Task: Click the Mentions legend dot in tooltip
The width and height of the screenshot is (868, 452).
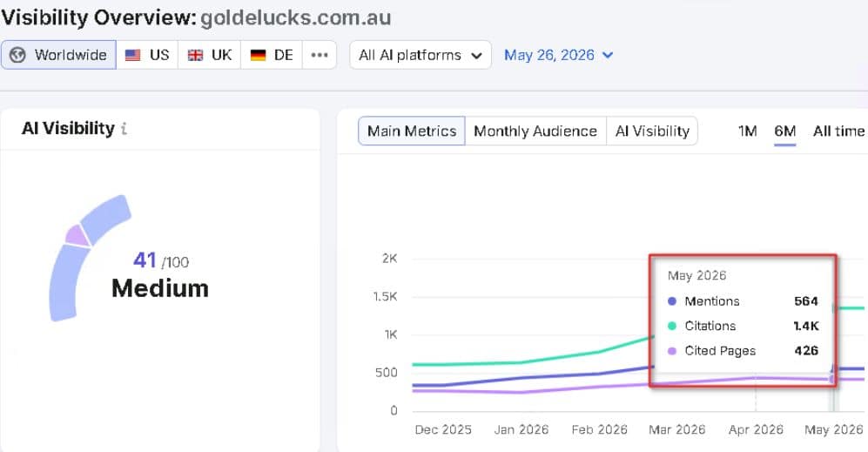Action: click(x=672, y=301)
